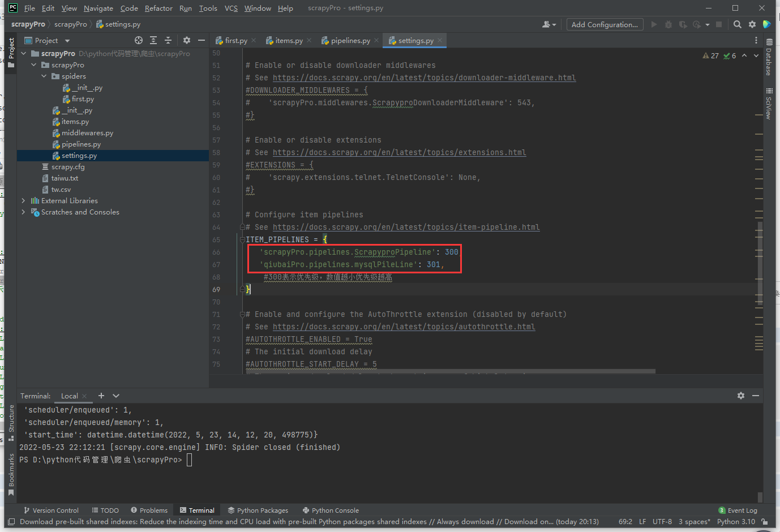Hide the Terminal panel
Viewport: 780px width, 532px height.
click(756, 396)
